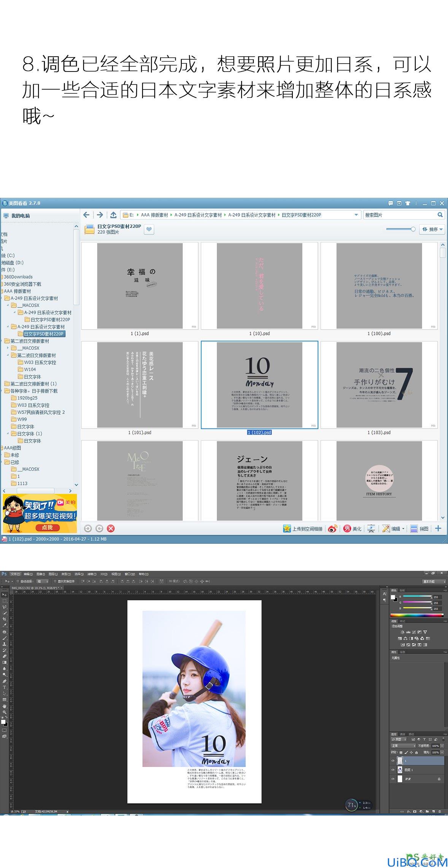The height and width of the screenshot is (868, 448).
Task: Click the Weibo share icon
Action: tap(332, 529)
